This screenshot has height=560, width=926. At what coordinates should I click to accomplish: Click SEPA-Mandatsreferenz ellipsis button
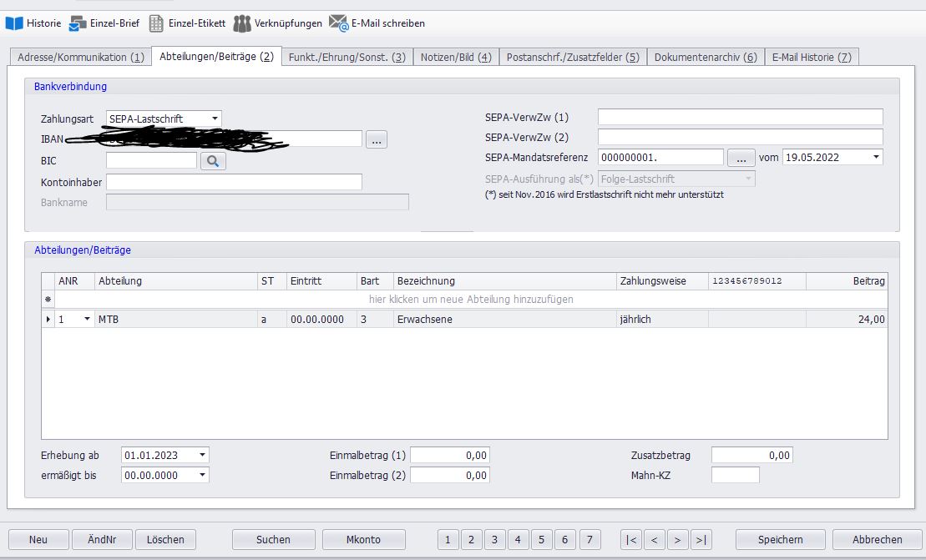(741, 157)
